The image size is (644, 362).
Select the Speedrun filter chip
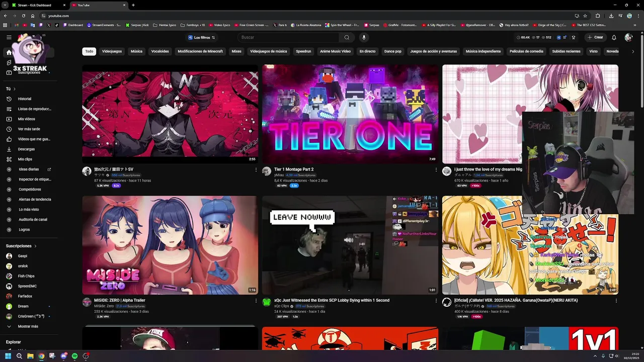tap(303, 51)
